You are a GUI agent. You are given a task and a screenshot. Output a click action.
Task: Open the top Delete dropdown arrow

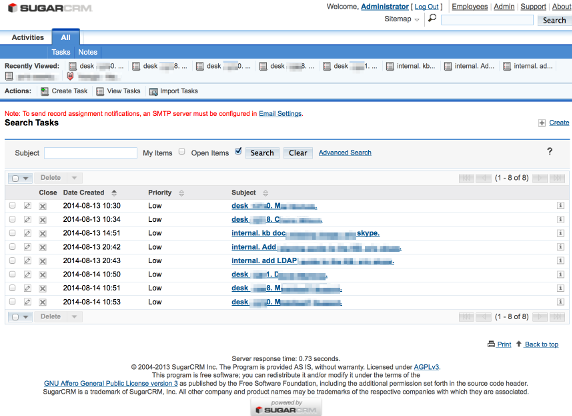click(74, 178)
